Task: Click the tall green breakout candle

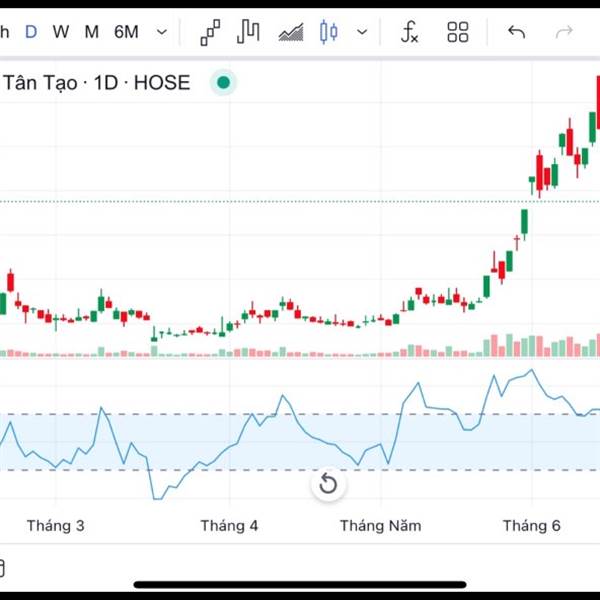Action: 524,222
